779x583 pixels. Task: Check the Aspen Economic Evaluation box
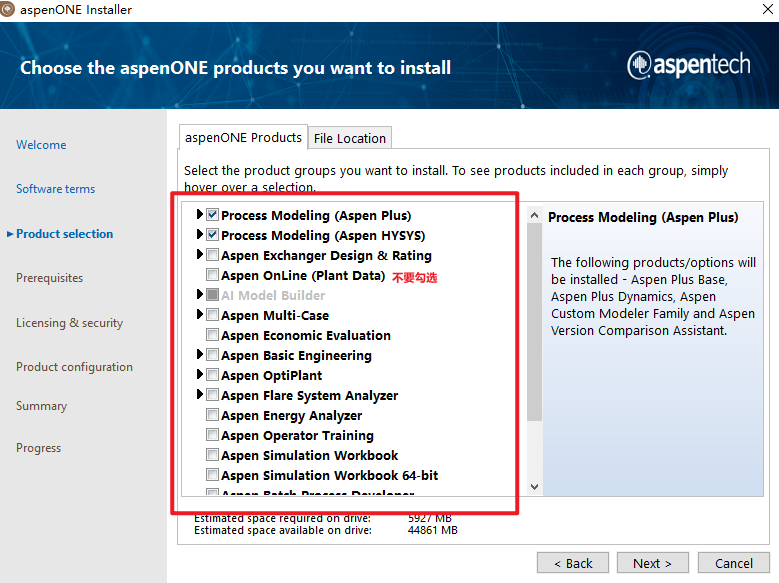[212, 335]
